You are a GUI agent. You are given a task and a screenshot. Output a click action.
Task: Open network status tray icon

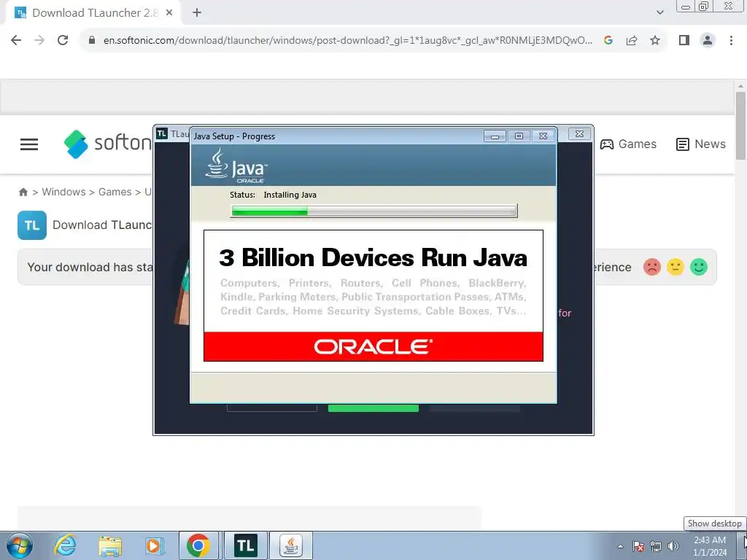point(656,546)
